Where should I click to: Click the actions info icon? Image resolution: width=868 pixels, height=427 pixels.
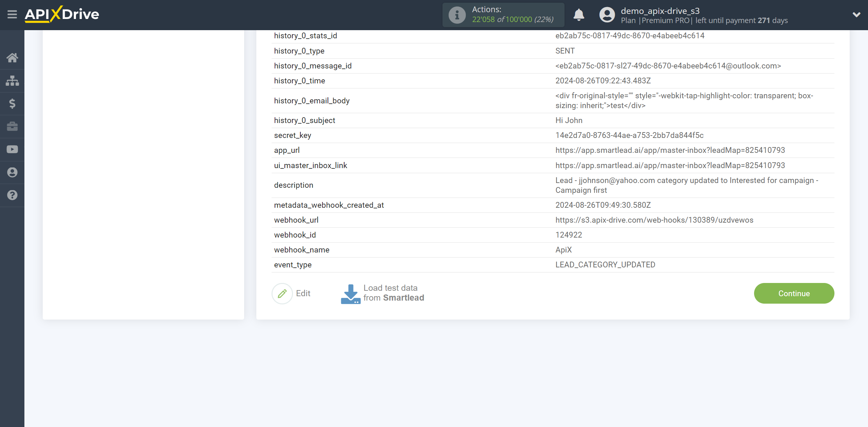457,15
